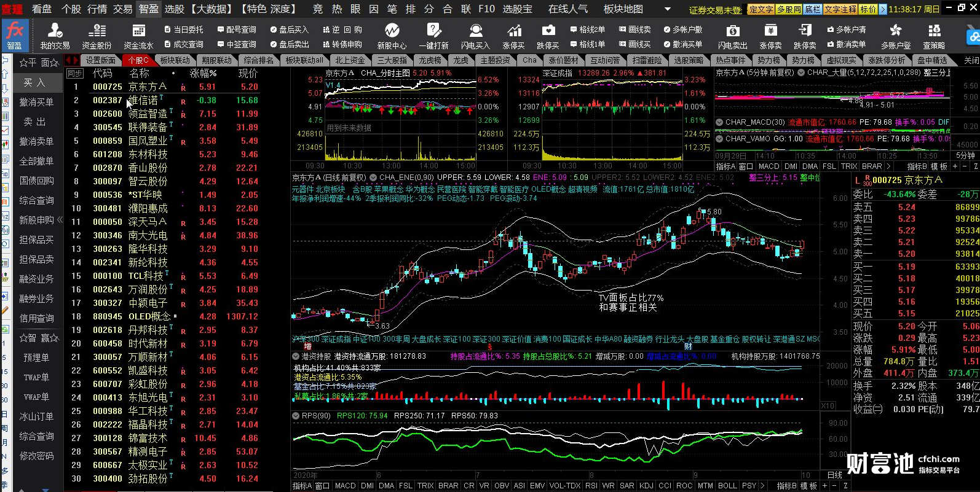
Task: Click 撤消卖单 cancel sell order item
Action: tap(847, 44)
